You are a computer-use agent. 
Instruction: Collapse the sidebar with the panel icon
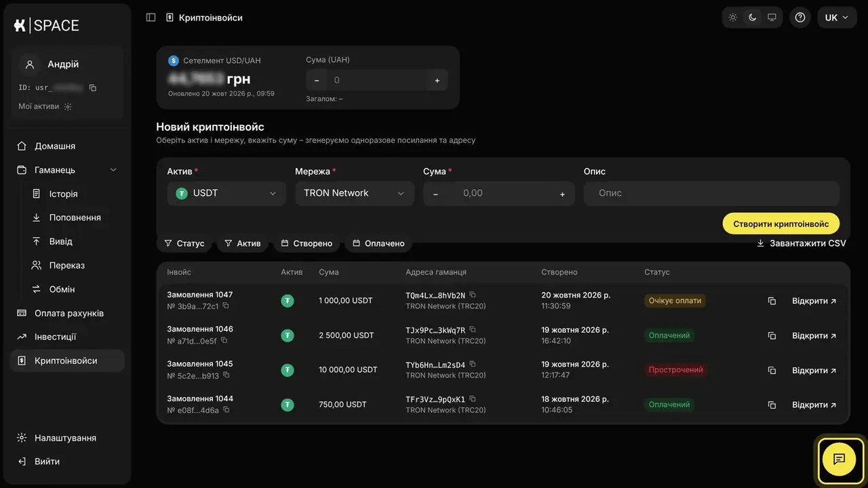(151, 18)
